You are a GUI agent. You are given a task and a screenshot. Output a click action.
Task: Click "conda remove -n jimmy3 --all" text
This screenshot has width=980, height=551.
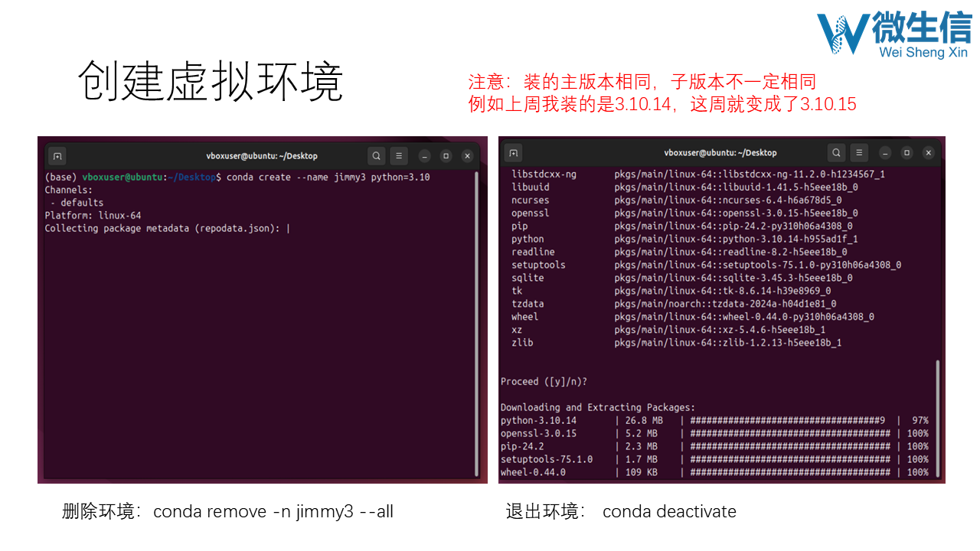coord(273,512)
